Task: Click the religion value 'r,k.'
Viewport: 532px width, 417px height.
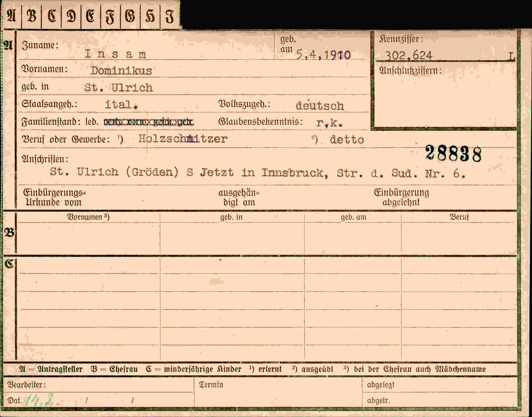Action: pyautogui.click(x=329, y=123)
